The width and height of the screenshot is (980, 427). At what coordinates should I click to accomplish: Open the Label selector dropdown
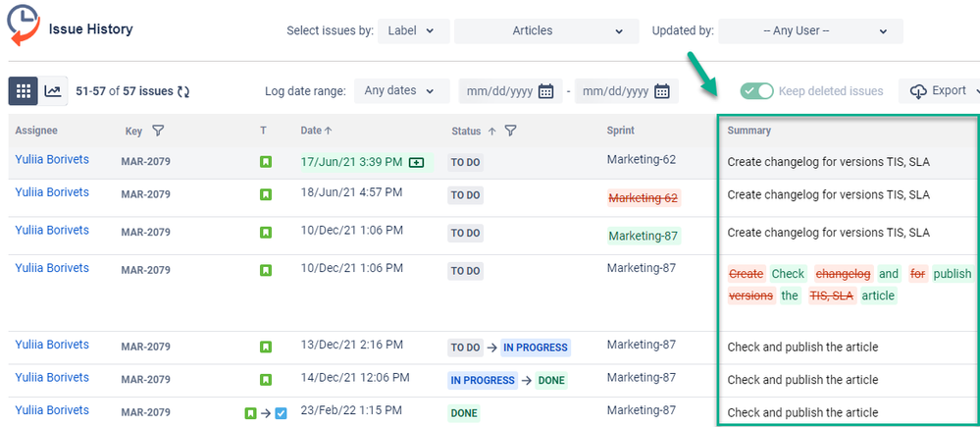(414, 30)
